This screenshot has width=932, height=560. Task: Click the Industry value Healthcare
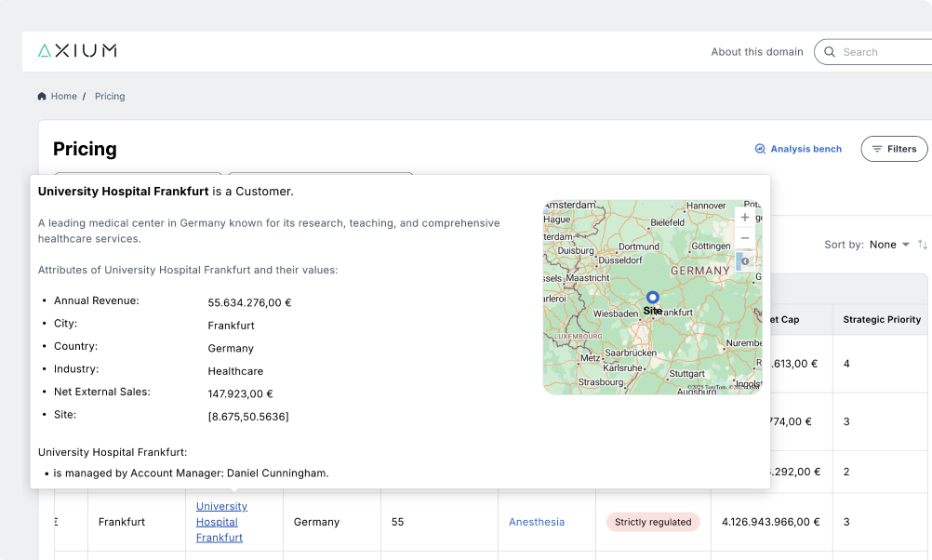tap(235, 371)
